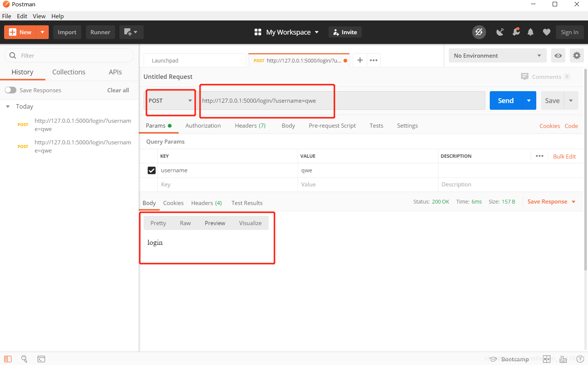Select the response Headers (4) tab
Viewport: 588px width, 365px height.
pos(207,203)
